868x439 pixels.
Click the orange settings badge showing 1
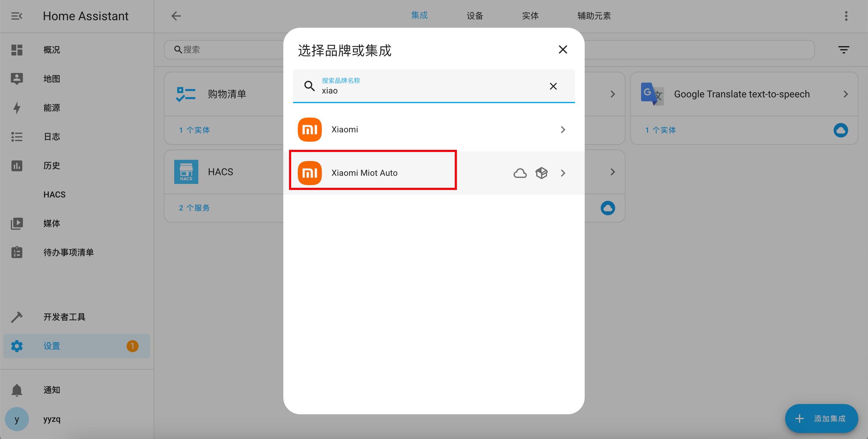[132, 346]
